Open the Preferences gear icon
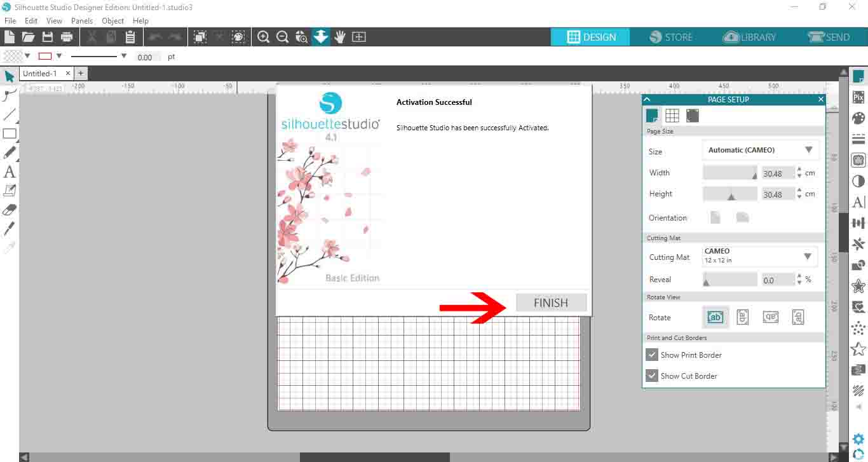 858,439
